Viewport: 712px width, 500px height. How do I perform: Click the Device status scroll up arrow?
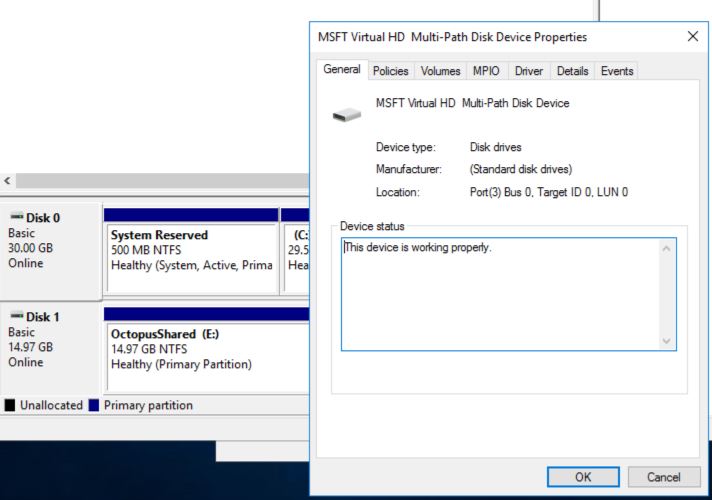coord(667,248)
